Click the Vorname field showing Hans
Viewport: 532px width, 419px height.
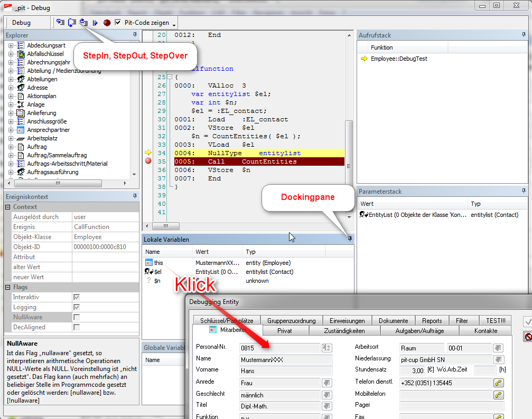tap(286, 370)
